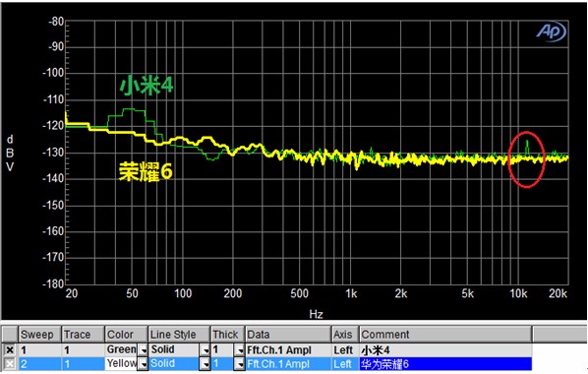Click the Thick column header
Viewport: 588px width, 374px height.
[227, 335]
